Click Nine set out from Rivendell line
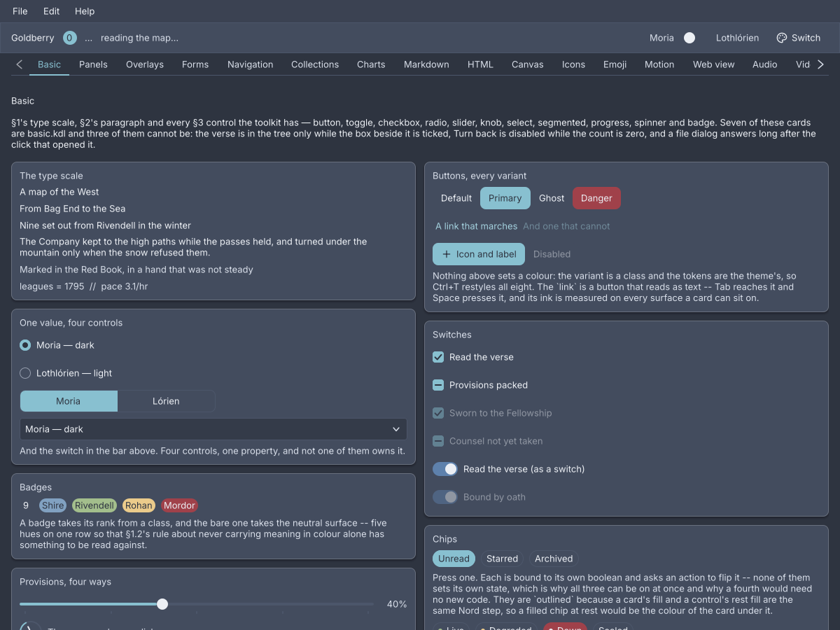840x630 pixels. pyautogui.click(x=105, y=225)
